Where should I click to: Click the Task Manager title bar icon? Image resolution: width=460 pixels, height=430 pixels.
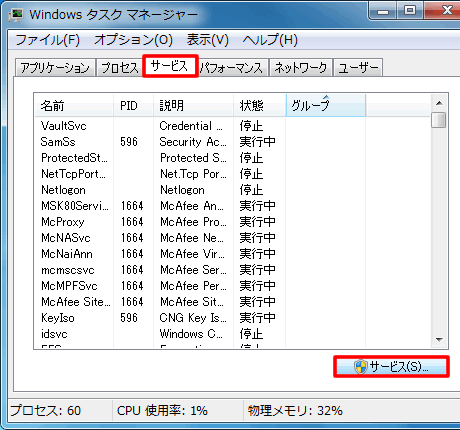pos(16,15)
